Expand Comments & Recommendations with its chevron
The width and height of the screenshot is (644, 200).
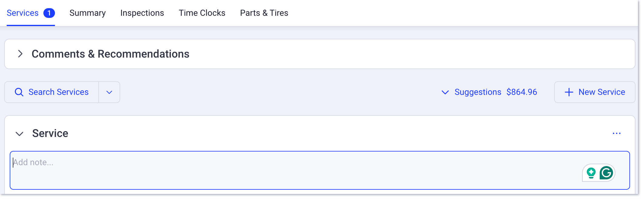20,54
